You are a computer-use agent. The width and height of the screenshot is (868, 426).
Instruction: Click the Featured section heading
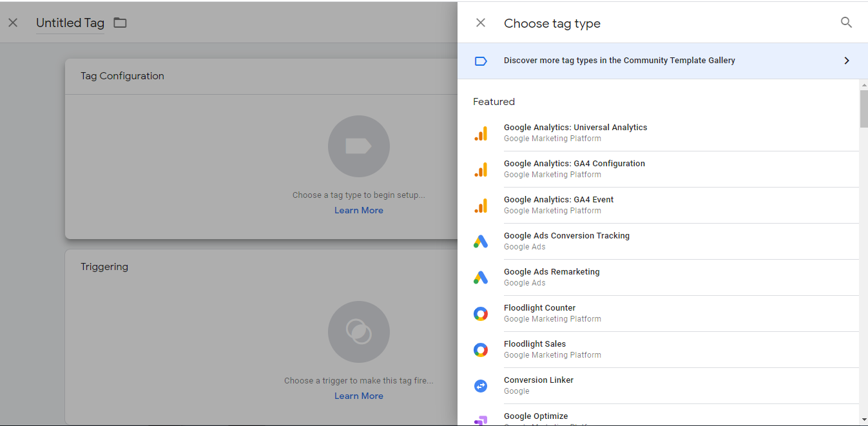click(x=494, y=102)
